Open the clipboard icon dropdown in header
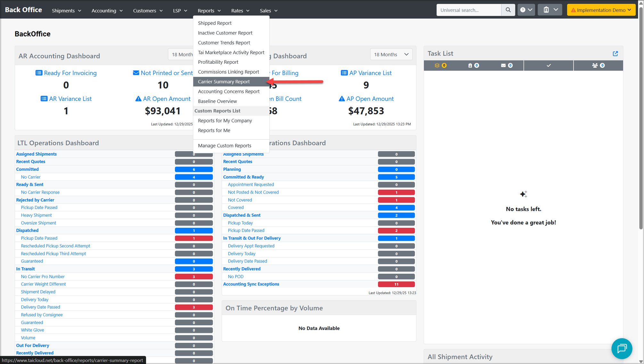This screenshot has height=364, width=644. [550, 10]
